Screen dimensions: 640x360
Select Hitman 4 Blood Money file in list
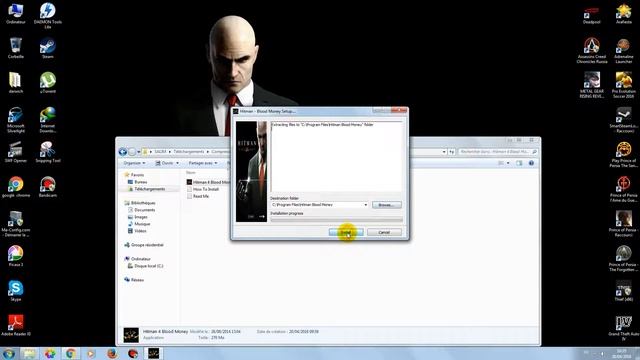tap(209, 182)
